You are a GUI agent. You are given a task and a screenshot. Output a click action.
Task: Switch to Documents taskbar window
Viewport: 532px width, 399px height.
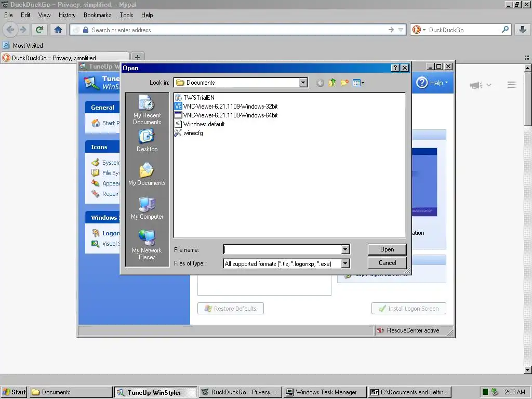tap(71, 392)
